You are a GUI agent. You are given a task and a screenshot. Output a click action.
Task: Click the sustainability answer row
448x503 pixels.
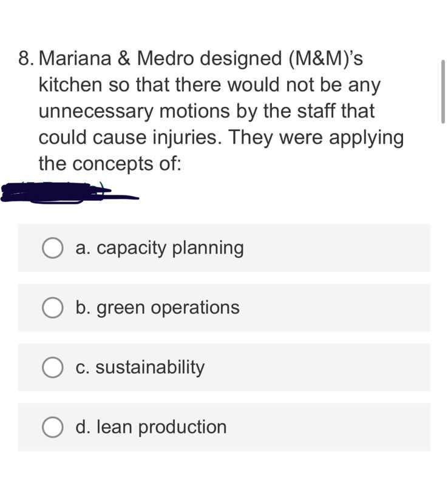click(x=224, y=367)
